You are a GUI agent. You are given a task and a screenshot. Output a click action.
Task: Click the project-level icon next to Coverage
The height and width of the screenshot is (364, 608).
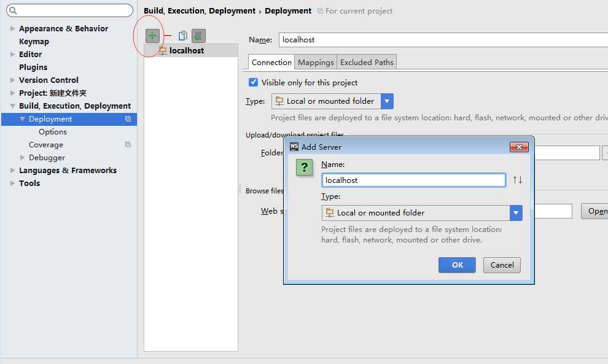(128, 145)
